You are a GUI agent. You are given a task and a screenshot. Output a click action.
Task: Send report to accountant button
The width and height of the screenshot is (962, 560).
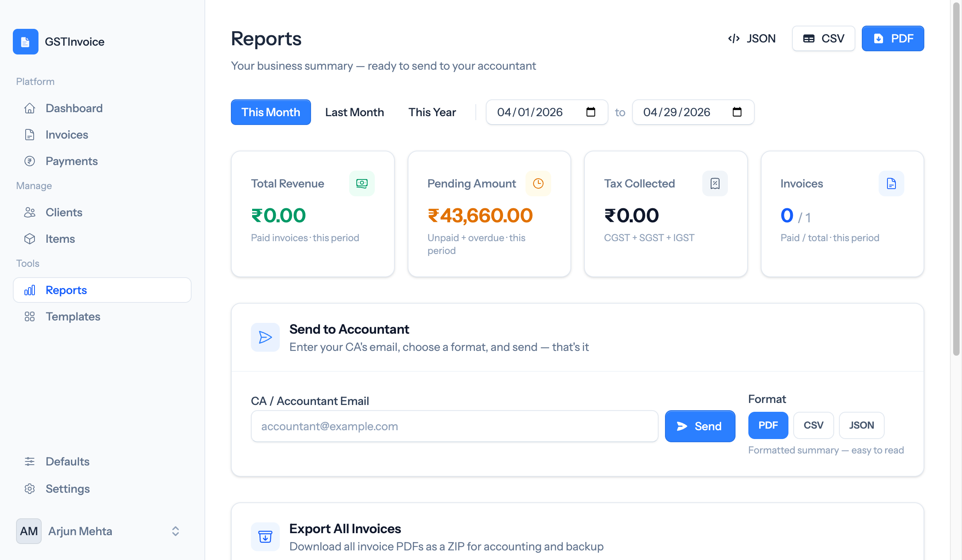click(700, 426)
